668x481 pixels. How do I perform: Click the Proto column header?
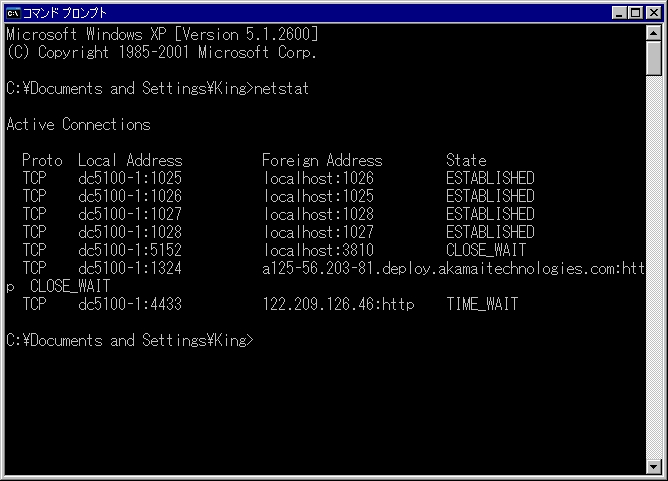[x=42, y=160]
